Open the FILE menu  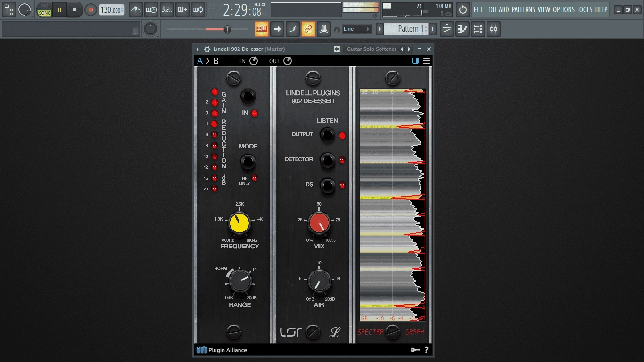tap(479, 9)
